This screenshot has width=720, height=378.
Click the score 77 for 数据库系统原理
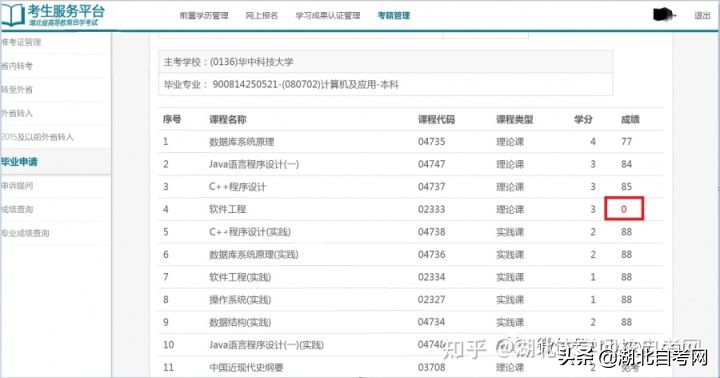626,142
